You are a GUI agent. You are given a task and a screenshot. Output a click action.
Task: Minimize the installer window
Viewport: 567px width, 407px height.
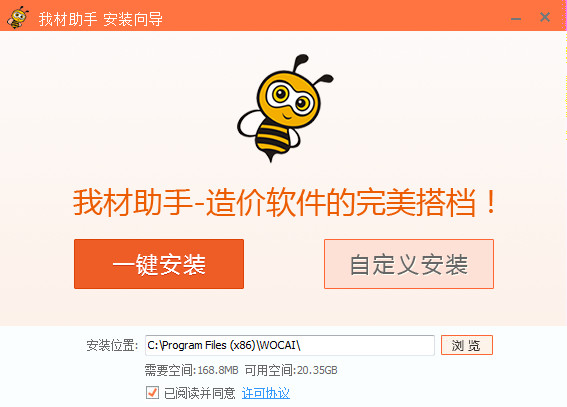tap(516, 18)
